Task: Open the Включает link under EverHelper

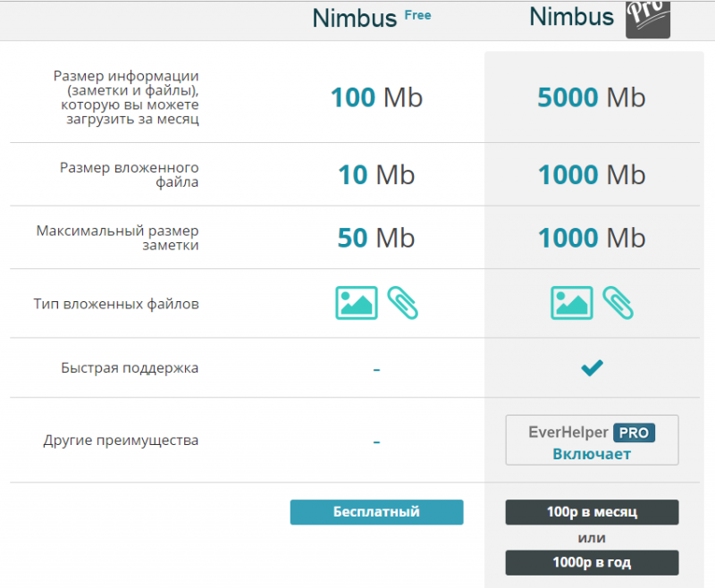Action: [x=591, y=454]
